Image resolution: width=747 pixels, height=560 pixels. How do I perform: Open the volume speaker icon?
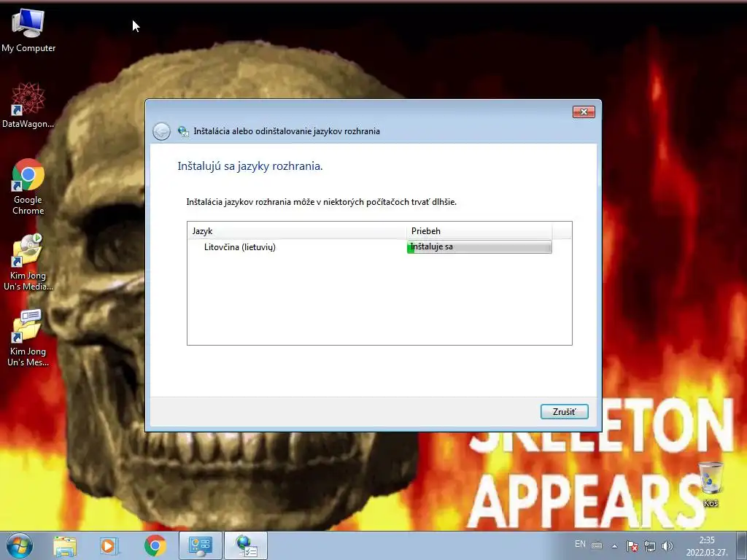667,546
